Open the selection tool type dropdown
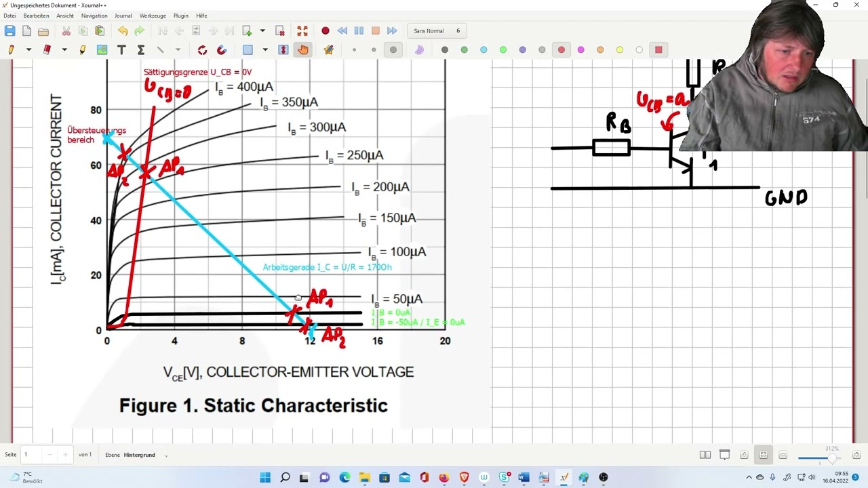The height and width of the screenshot is (488, 868). click(265, 49)
